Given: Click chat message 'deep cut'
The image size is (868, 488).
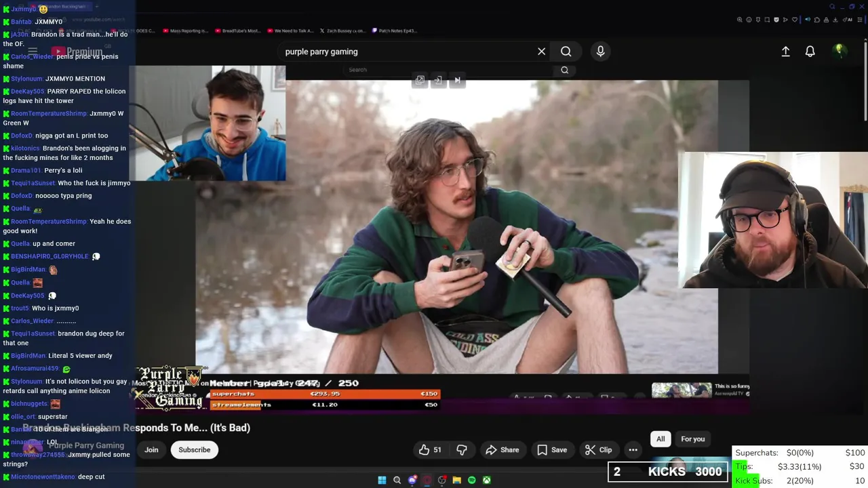Looking at the screenshot, I should 91,477.
